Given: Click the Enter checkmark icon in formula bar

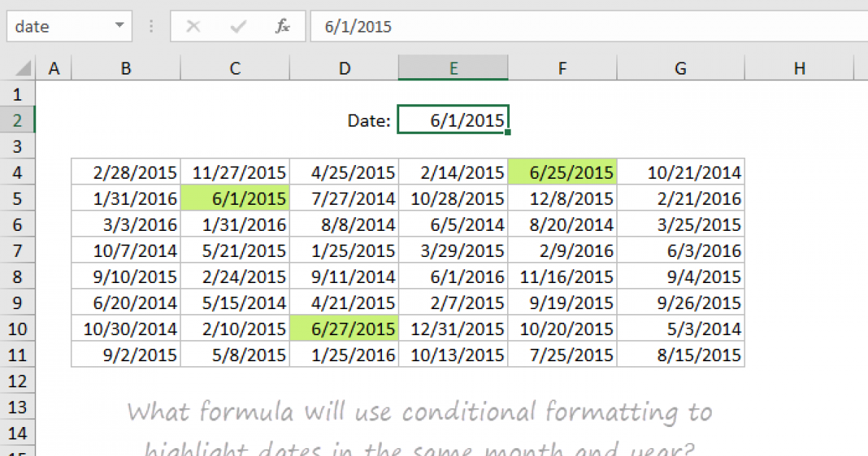Looking at the screenshot, I should point(237,26).
